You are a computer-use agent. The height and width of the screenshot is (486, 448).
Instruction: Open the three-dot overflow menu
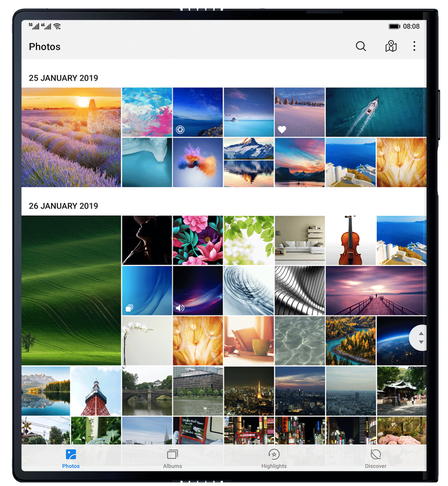(x=414, y=46)
